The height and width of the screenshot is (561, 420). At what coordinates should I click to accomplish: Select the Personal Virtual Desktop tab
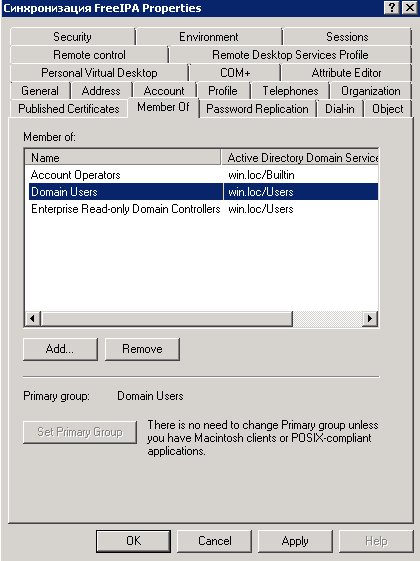pos(99,73)
